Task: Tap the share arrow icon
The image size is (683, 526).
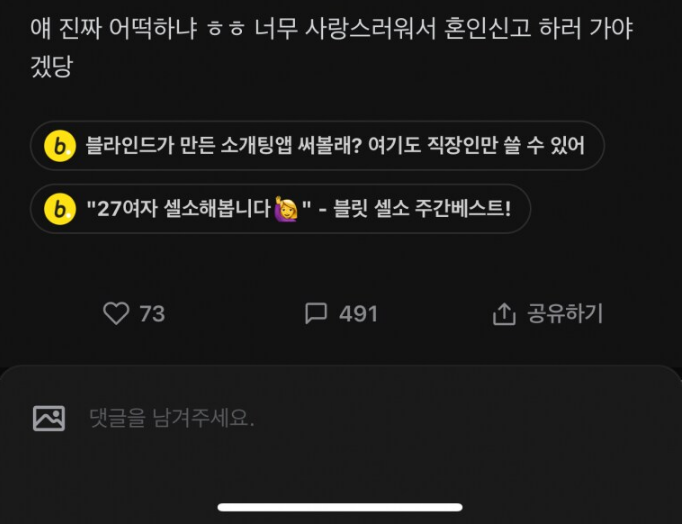Action: pyautogui.click(x=504, y=314)
